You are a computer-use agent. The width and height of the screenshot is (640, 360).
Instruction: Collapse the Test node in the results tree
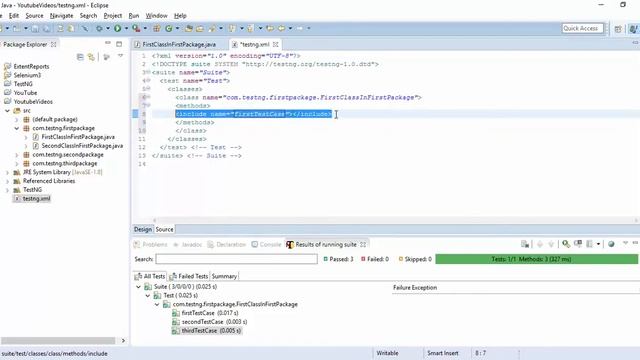click(148, 296)
